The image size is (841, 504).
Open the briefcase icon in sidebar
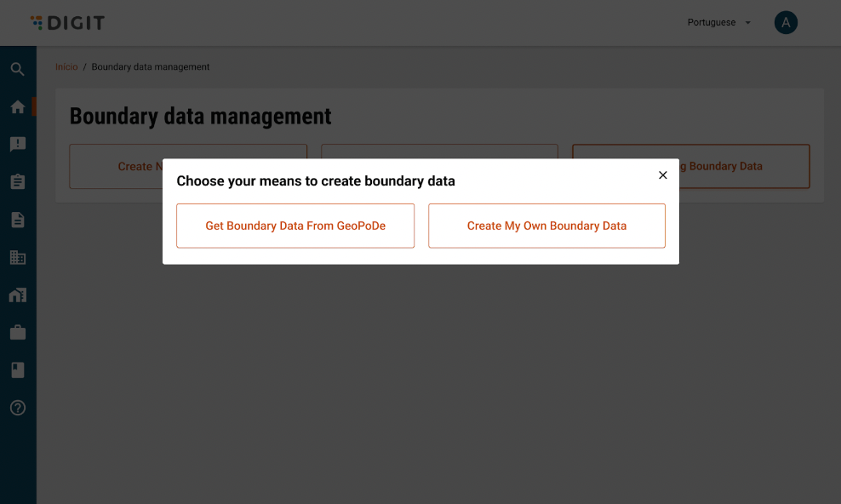pos(17,332)
